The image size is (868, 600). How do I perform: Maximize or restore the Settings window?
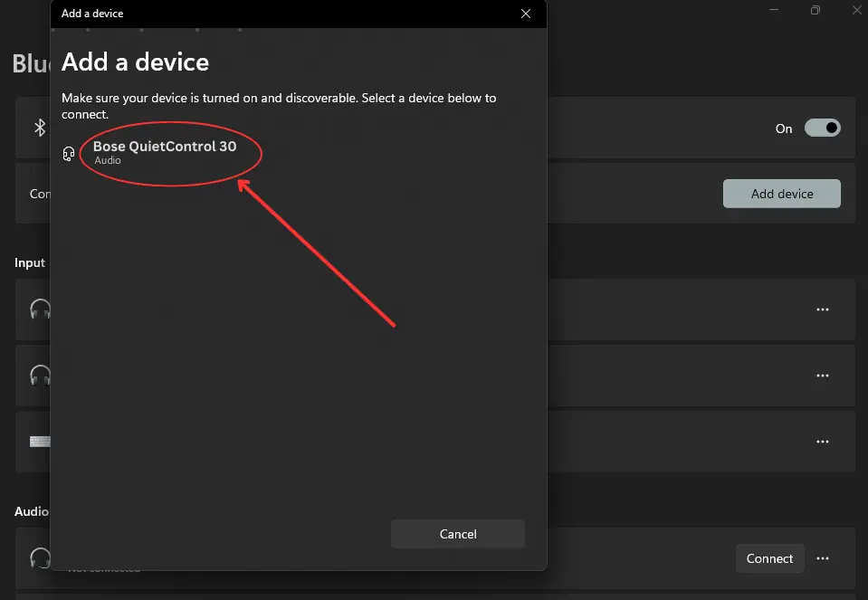(x=815, y=10)
